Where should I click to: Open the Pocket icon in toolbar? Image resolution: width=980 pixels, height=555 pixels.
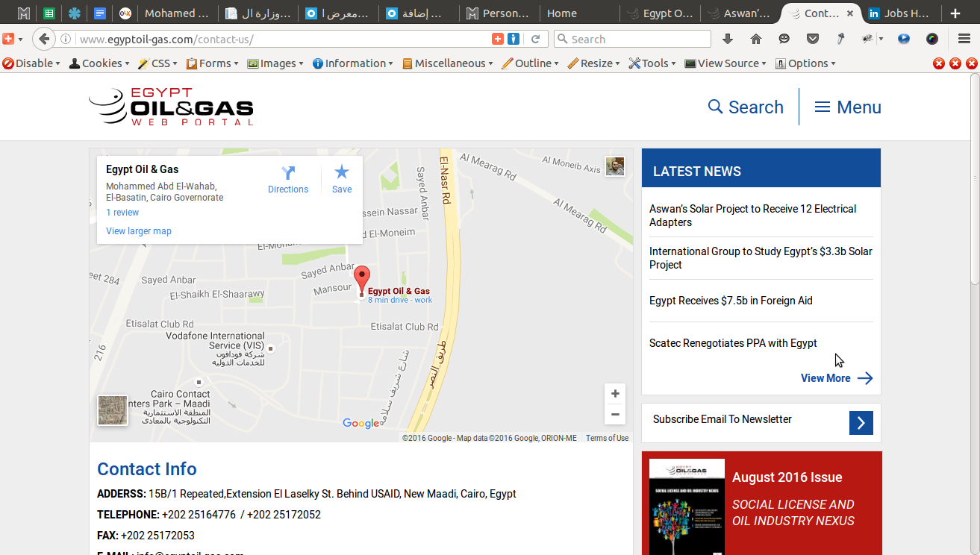click(813, 39)
